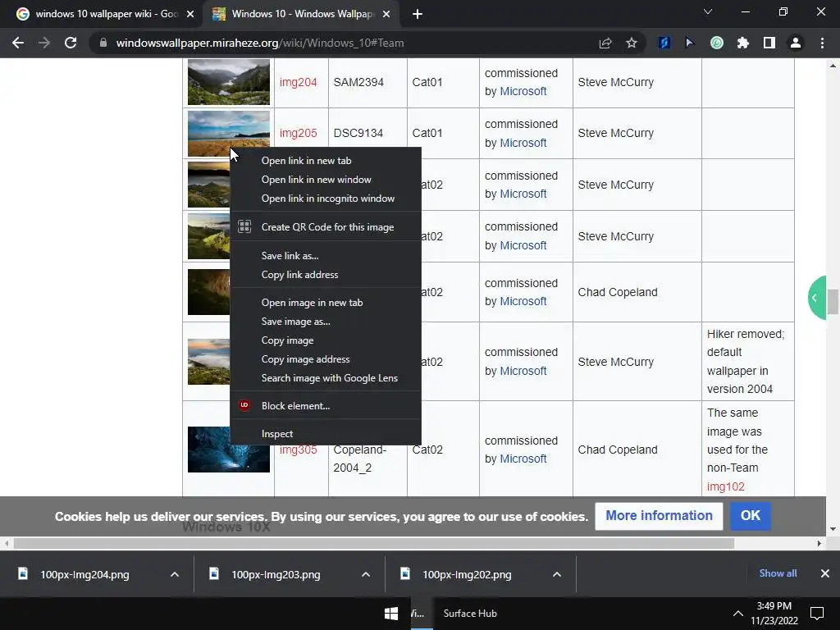The image size is (840, 630).
Task: Open the img204 mountain valley thumbnail
Action: (229, 82)
